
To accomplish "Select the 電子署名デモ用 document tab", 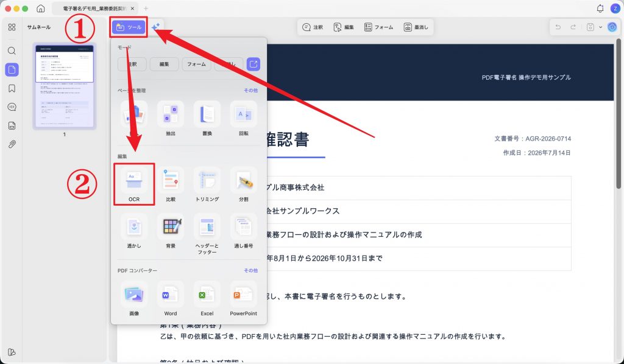I will point(94,9).
